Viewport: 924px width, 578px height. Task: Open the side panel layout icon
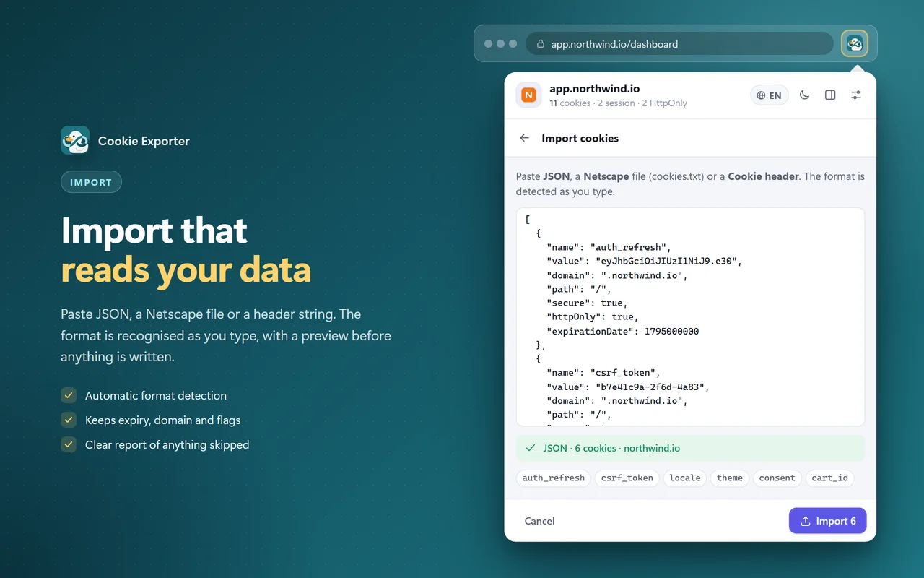coord(830,95)
